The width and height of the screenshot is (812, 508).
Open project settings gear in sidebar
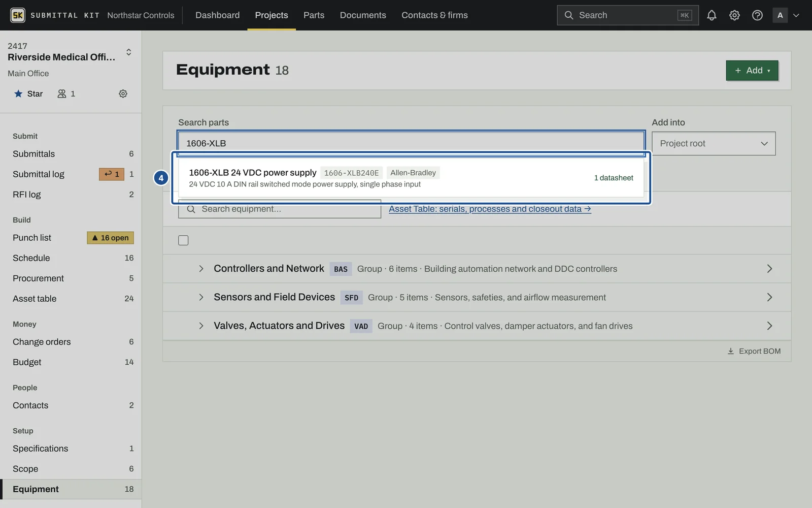123,93
